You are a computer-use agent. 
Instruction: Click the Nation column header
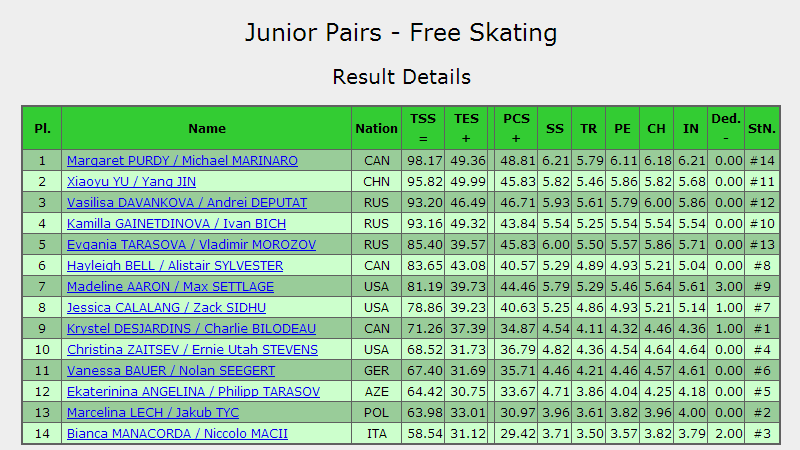[377, 128]
